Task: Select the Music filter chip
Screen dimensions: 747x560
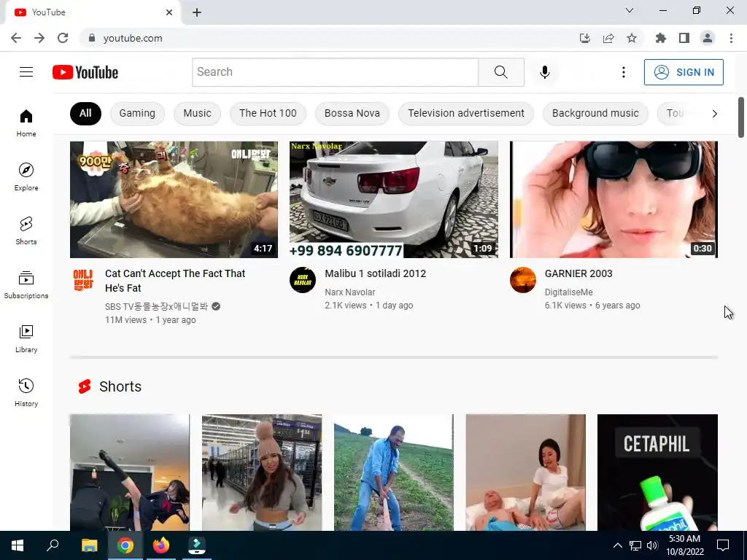Action: 197,113
